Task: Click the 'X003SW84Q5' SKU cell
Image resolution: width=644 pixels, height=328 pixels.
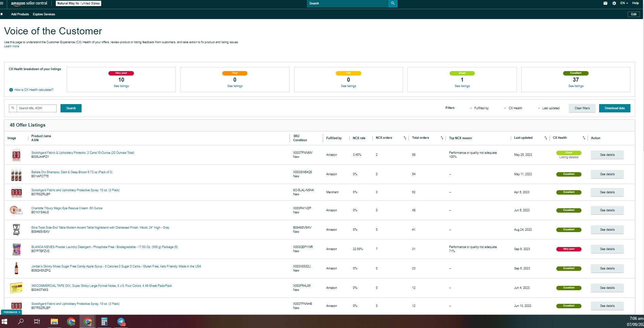Action: click(x=302, y=172)
